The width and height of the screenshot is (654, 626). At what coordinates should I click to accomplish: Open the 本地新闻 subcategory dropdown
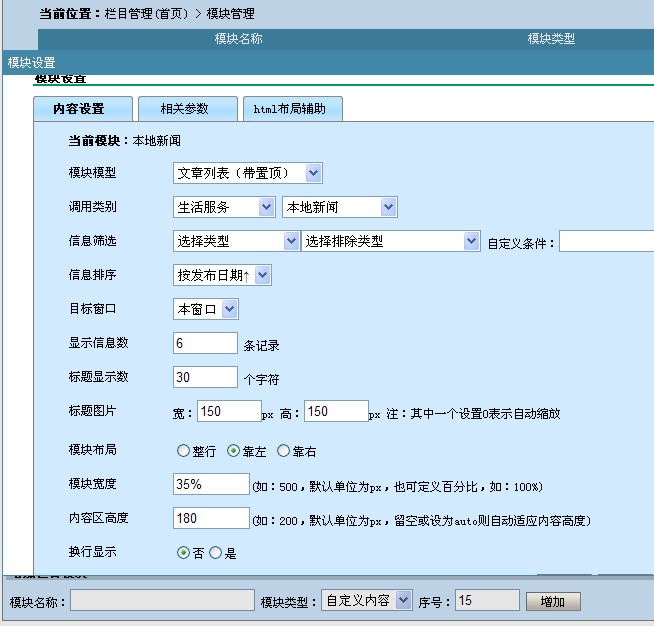click(x=340, y=207)
